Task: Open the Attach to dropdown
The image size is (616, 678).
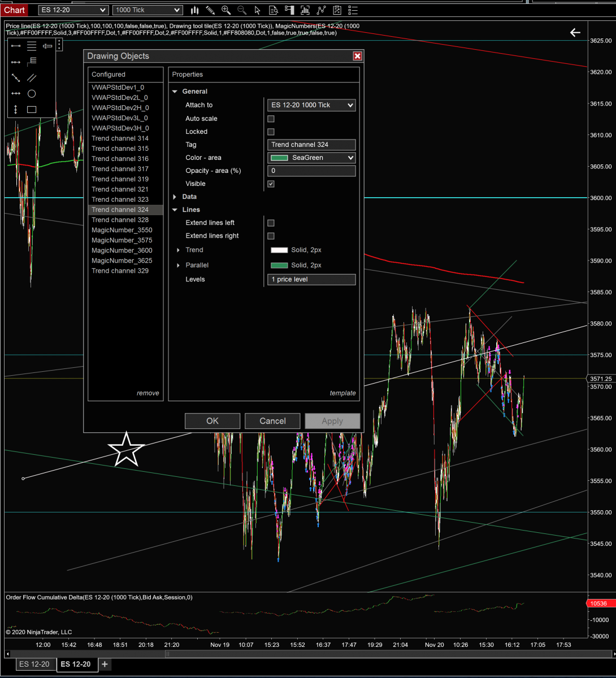Action: click(311, 105)
